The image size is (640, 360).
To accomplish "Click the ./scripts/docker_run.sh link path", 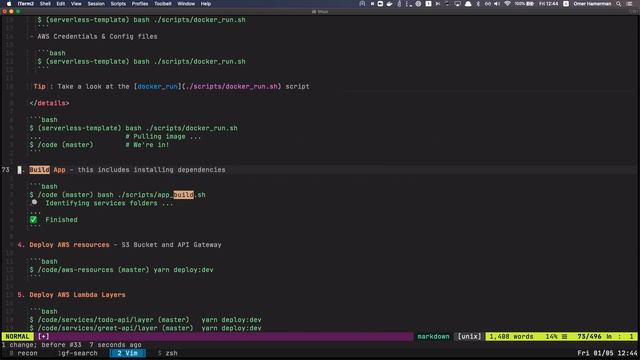I will point(231,87).
